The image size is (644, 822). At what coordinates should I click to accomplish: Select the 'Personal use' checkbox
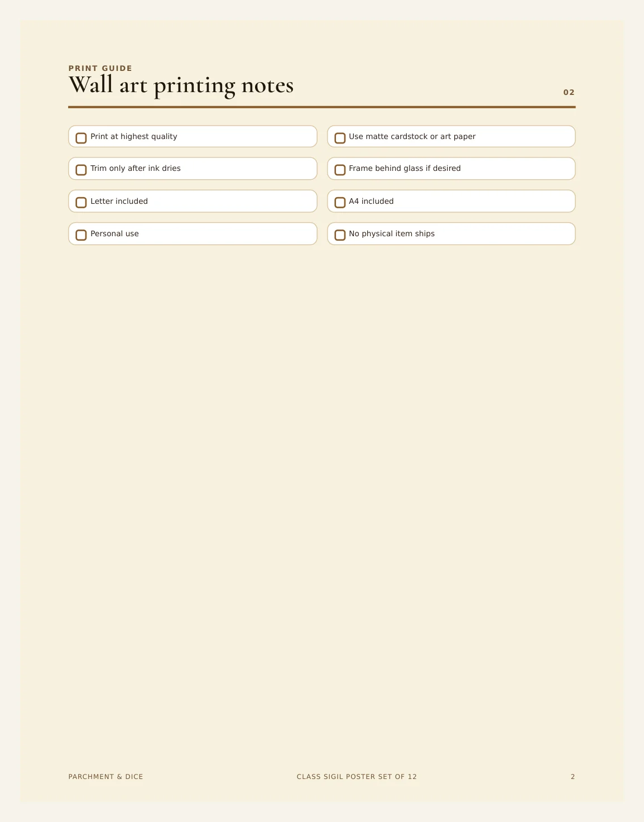pyautogui.click(x=81, y=235)
